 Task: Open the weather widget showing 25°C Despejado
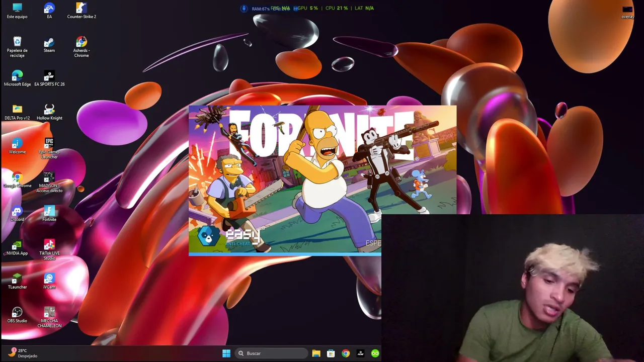[x=22, y=353]
